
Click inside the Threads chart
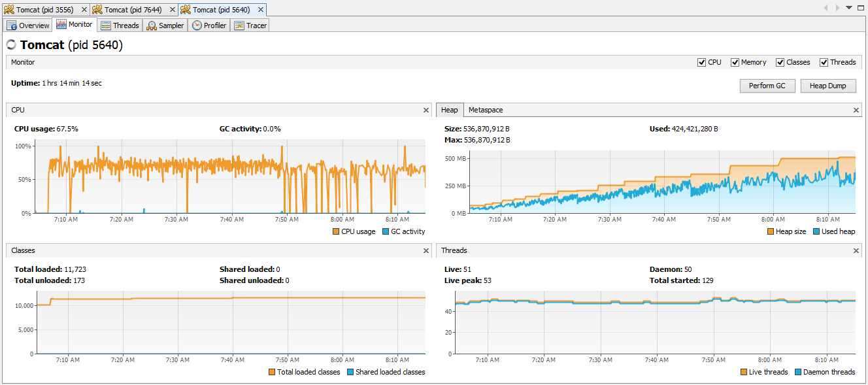656,322
